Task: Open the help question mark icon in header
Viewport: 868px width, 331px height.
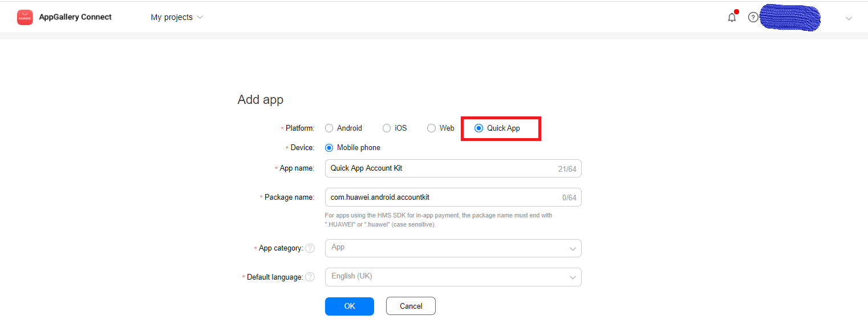Action: (x=753, y=18)
